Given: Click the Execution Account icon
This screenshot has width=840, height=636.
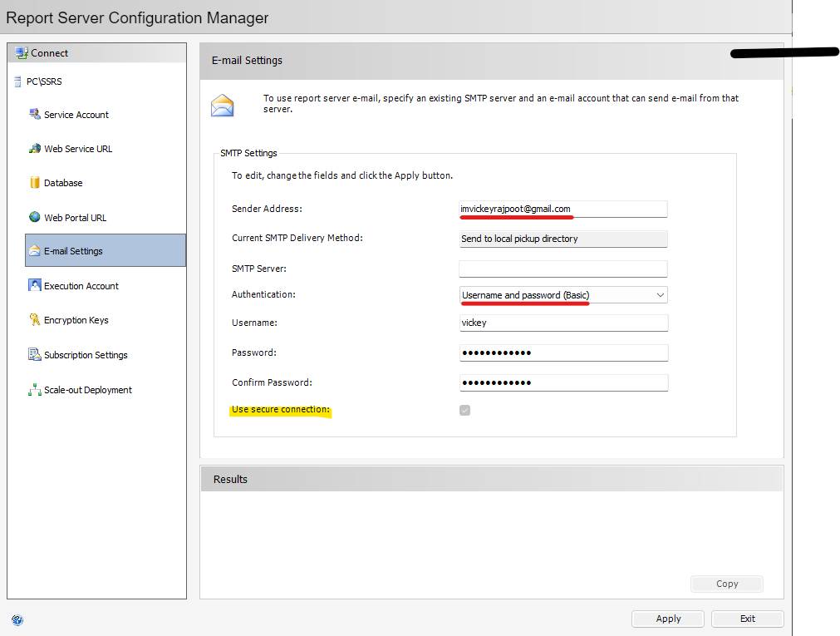Looking at the screenshot, I should (35, 285).
